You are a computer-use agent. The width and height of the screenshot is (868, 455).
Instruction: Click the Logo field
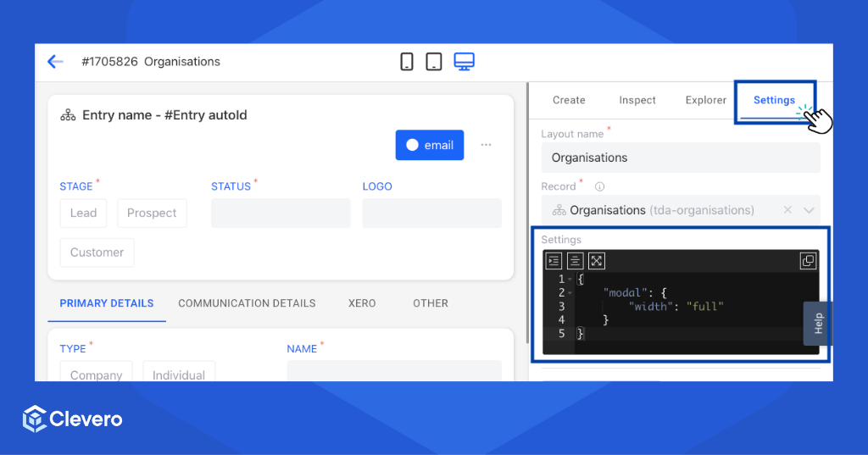coord(431,214)
